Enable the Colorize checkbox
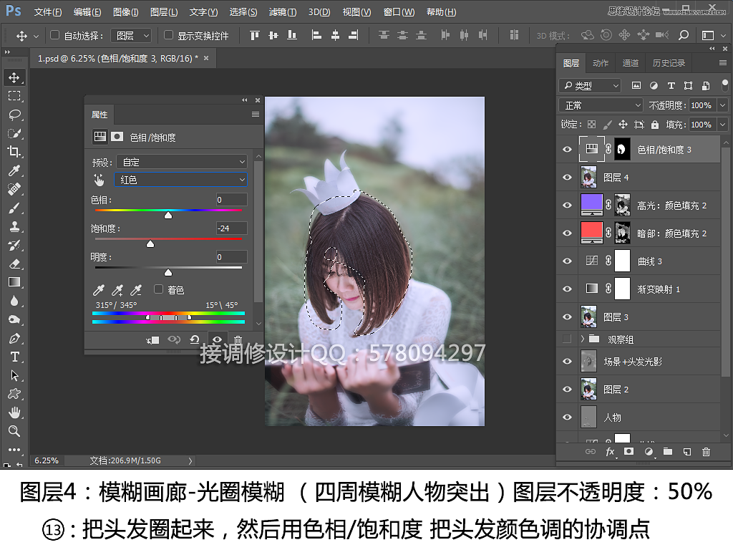733x560 pixels. pyautogui.click(x=158, y=289)
